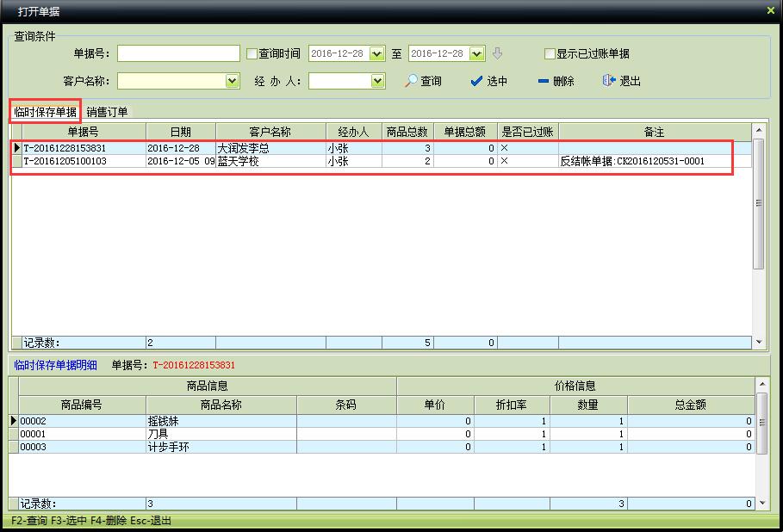Viewport: 783px width, 532px height.
Task: Click the 总金额 column header
Action: point(691,405)
